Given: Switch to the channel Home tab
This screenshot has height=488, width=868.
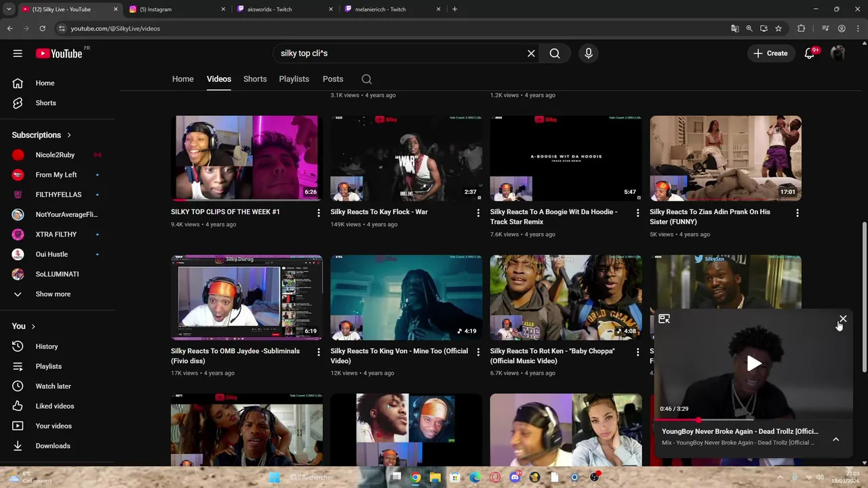Looking at the screenshot, I should [x=182, y=79].
